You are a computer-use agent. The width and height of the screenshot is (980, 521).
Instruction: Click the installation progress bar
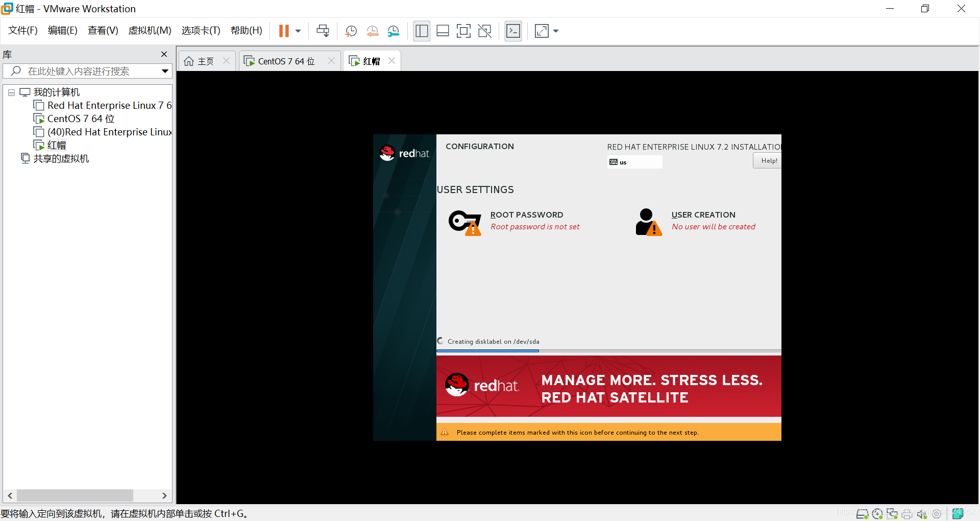tap(608, 351)
